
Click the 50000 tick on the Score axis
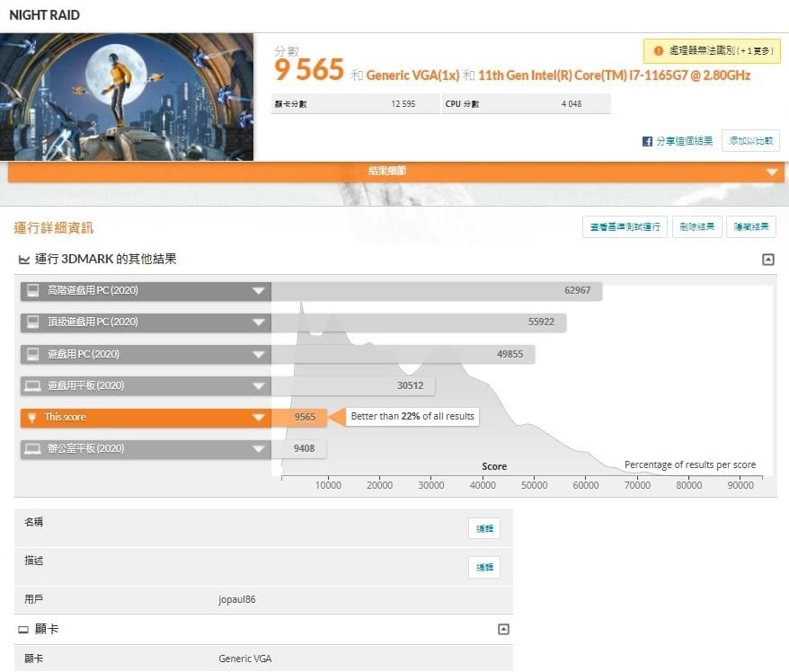click(x=534, y=485)
